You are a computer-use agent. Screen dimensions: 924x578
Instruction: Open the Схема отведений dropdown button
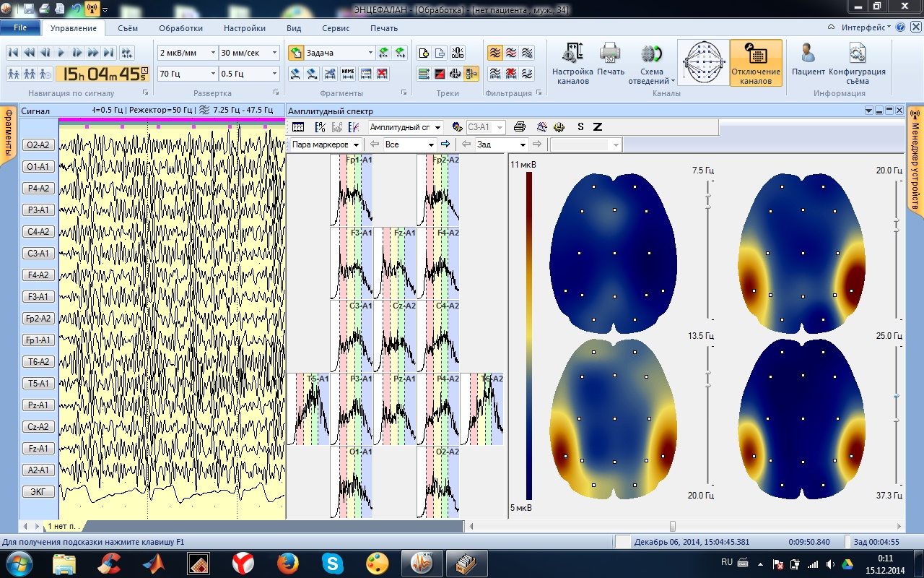[x=651, y=64]
